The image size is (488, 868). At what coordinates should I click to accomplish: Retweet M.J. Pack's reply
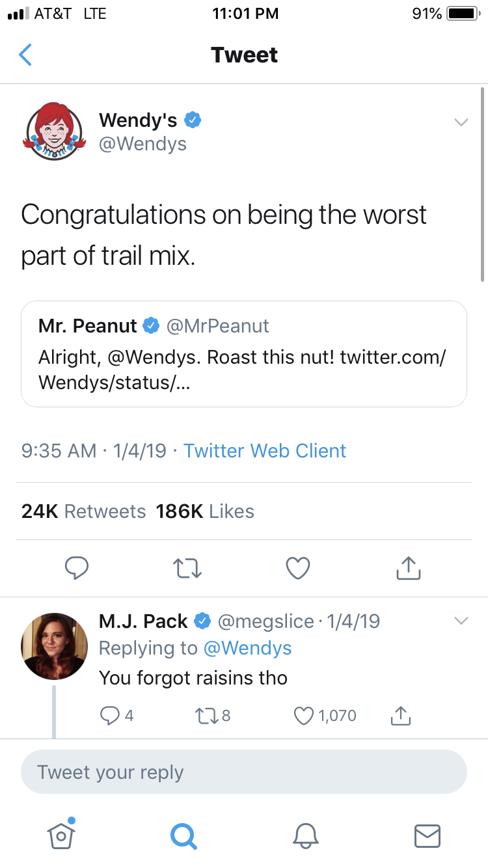tap(204, 716)
